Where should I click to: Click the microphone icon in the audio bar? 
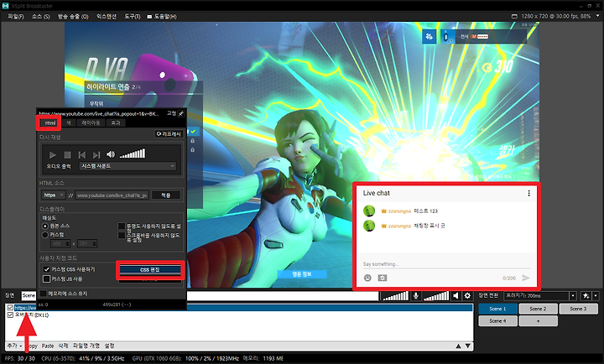(x=416, y=296)
